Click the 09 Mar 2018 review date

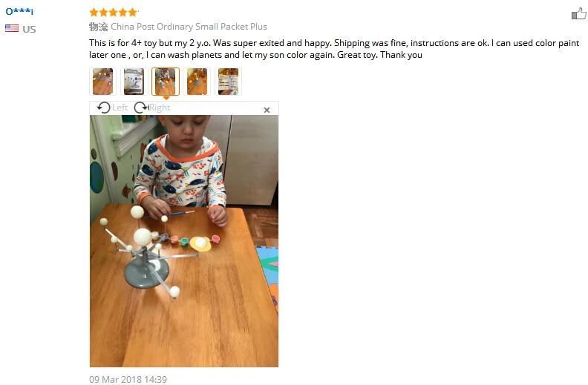pos(128,379)
